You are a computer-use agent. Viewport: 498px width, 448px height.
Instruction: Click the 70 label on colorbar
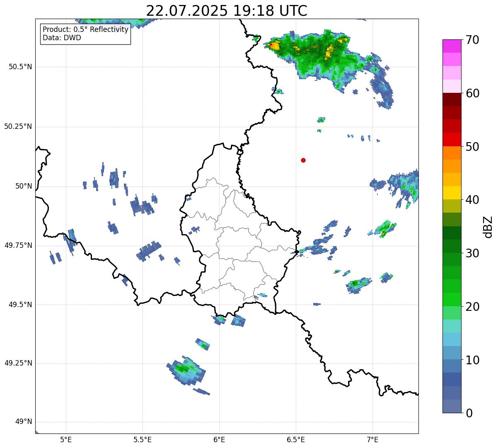[x=472, y=40]
